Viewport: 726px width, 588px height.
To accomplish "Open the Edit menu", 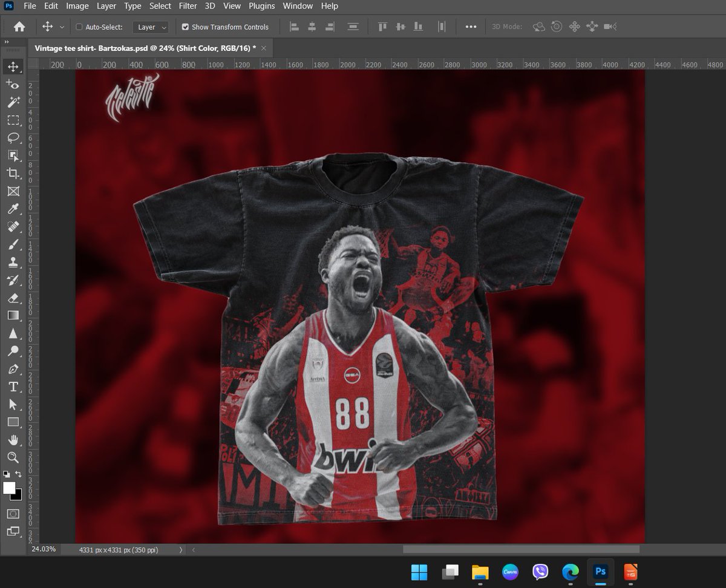I will (x=51, y=6).
